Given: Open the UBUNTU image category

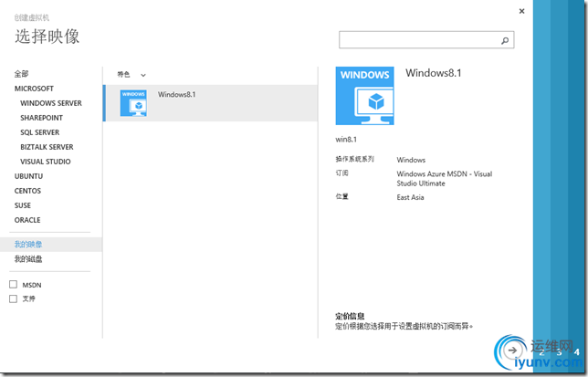Looking at the screenshot, I should (28, 176).
